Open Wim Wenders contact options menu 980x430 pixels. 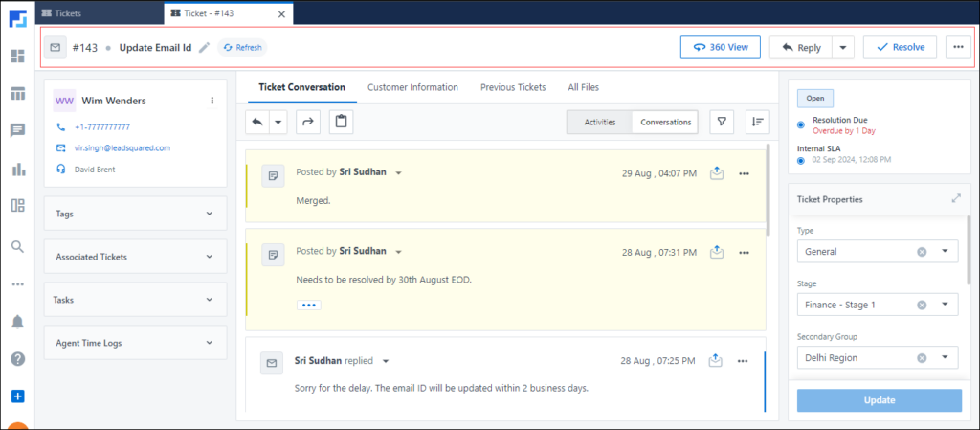[212, 101]
